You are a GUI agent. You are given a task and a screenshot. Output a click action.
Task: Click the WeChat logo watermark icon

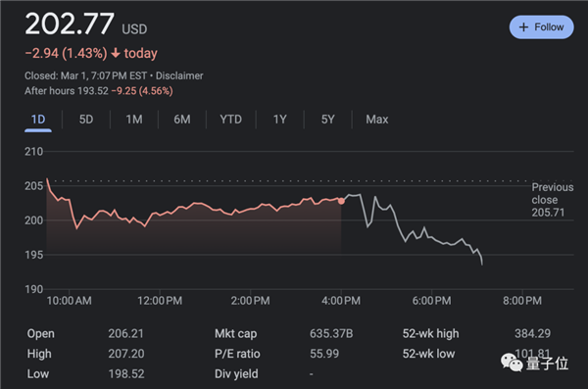[x=512, y=363]
